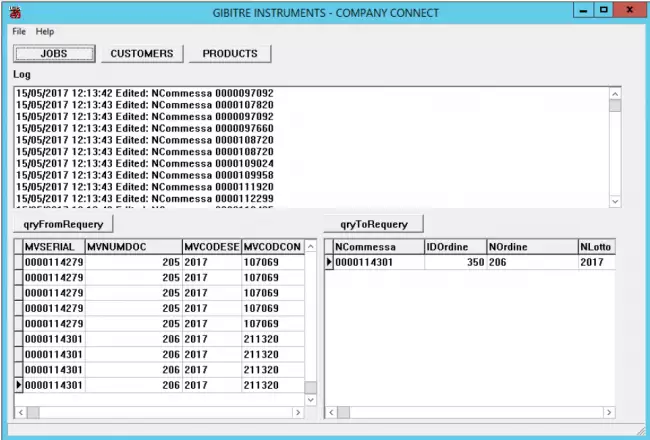Viewport: 650px width, 440px height.
Task: Open the Help menu
Action: (45, 32)
